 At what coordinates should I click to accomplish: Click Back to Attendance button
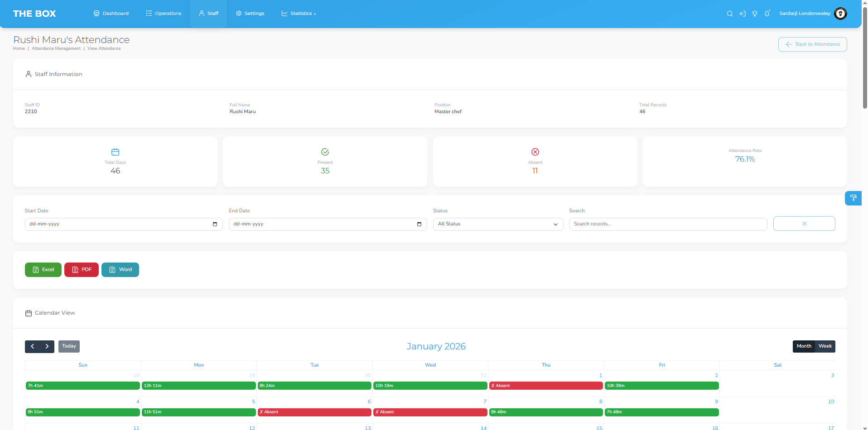(812, 44)
